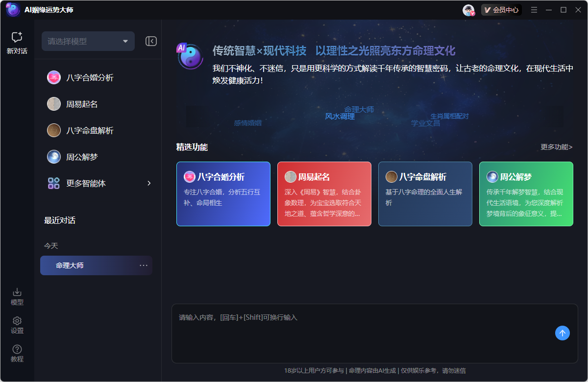The height and width of the screenshot is (382, 588).
Task: Click the AI app logo in top-left corner
Action: (12, 9)
